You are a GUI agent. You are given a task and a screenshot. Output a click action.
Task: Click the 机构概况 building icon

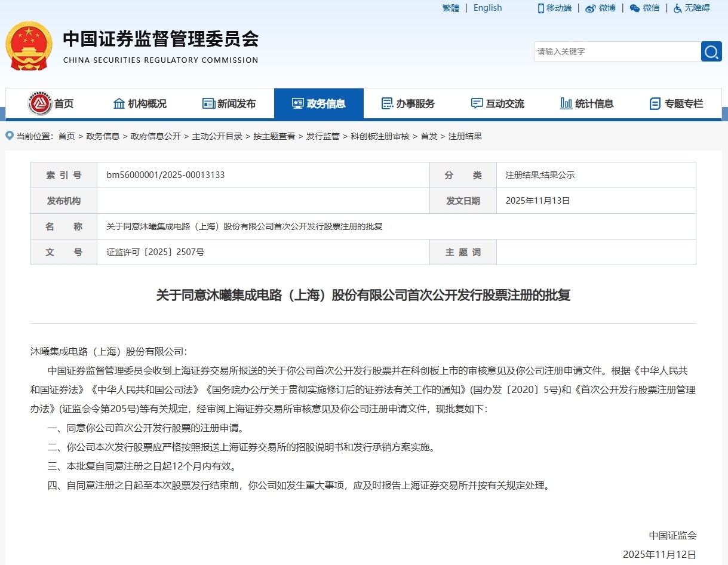pos(119,103)
